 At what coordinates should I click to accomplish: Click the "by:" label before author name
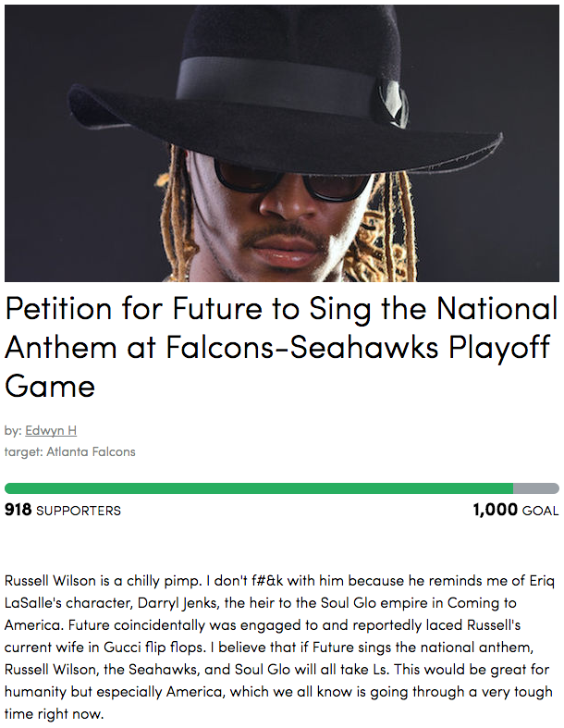13,431
